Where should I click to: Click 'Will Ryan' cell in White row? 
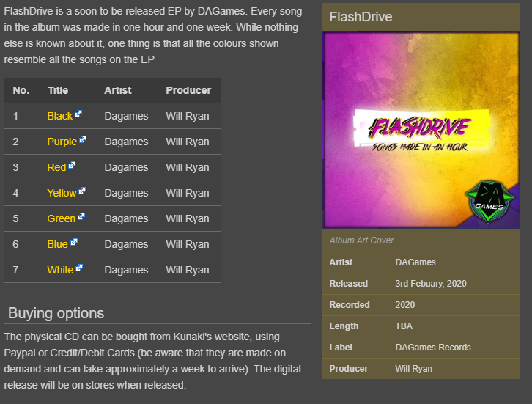coord(188,270)
